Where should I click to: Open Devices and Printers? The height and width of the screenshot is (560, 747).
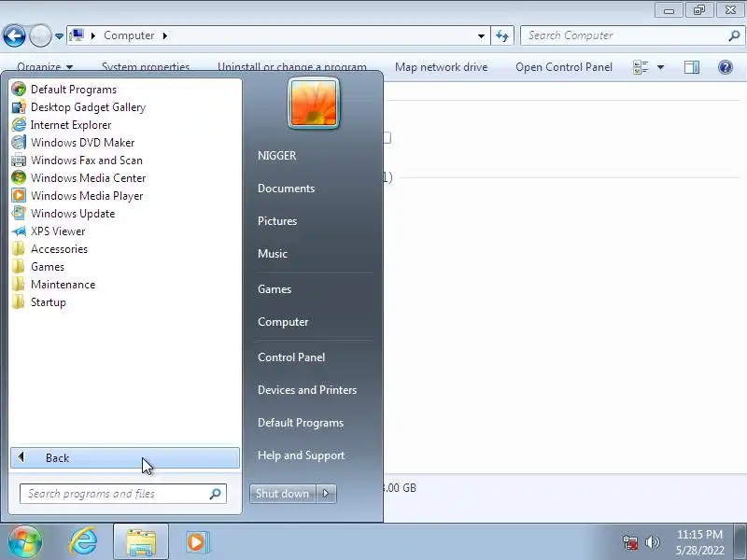pyautogui.click(x=307, y=390)
